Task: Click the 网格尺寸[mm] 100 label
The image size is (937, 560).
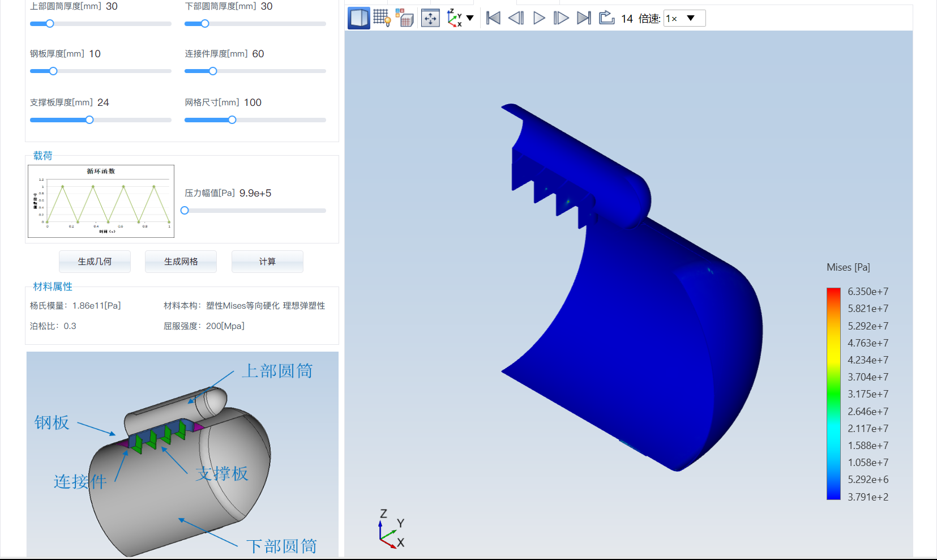Action: 223,102
